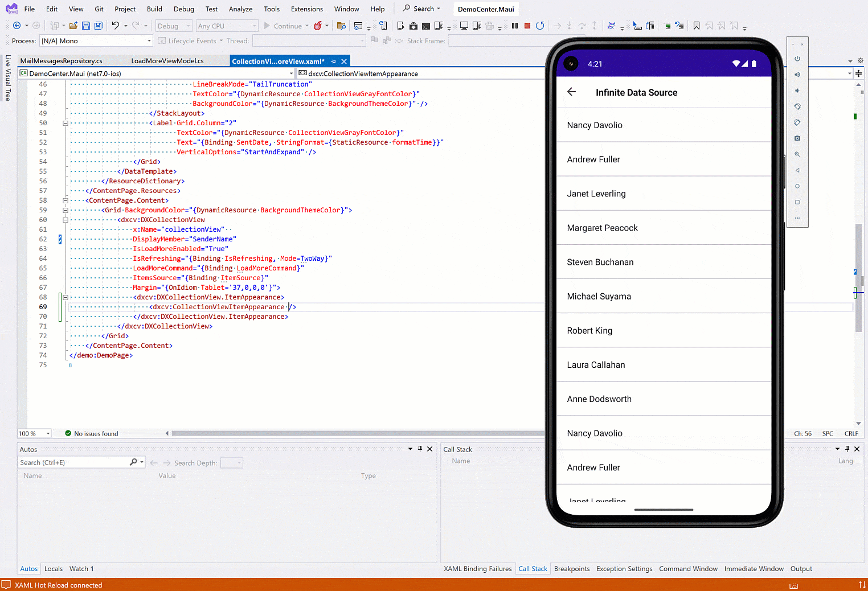The height and width of the screenshot is (591, 868).
Task: Take an emulator screenshot with camera icon
Action: (797, 138)
